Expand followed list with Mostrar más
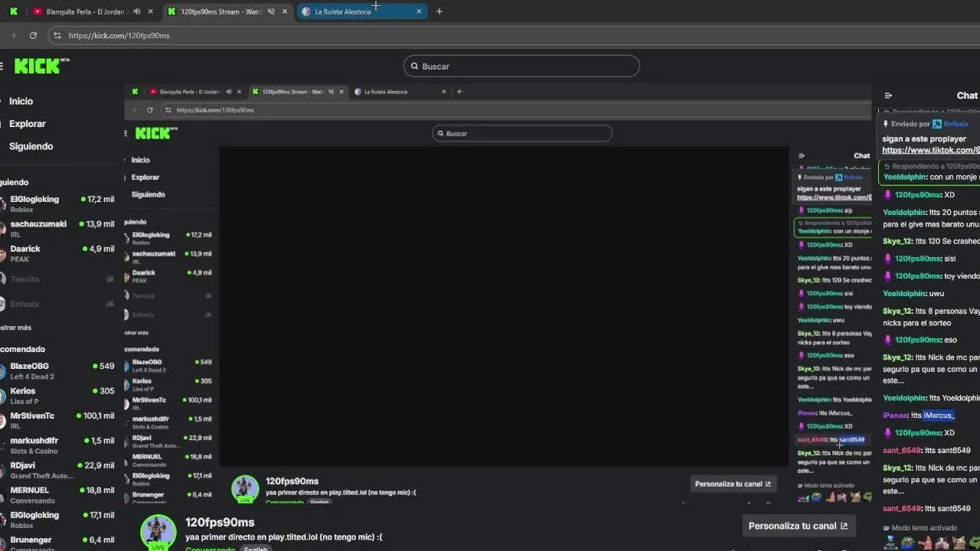The image size is (980, 551). 15,328
